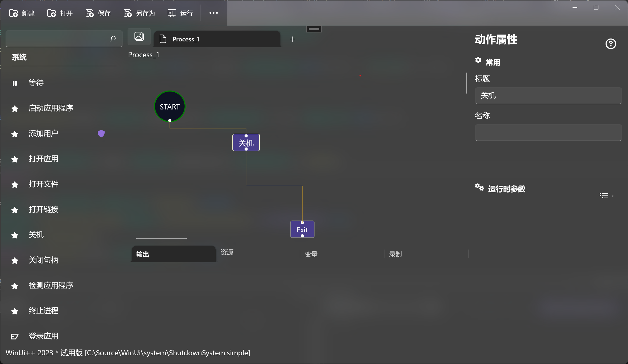Viewport: 628px width, 364px height.
Task: Select the Exit node on the canvas
Action: [x=302, y=229]
